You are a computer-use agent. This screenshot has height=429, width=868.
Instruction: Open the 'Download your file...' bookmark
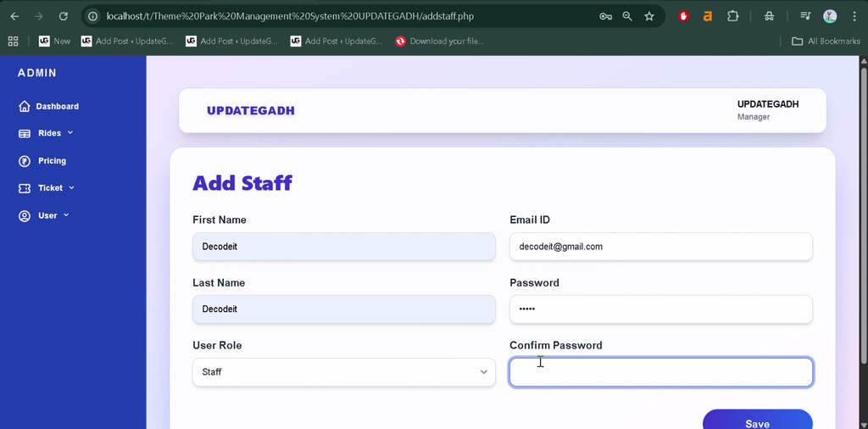440,41
